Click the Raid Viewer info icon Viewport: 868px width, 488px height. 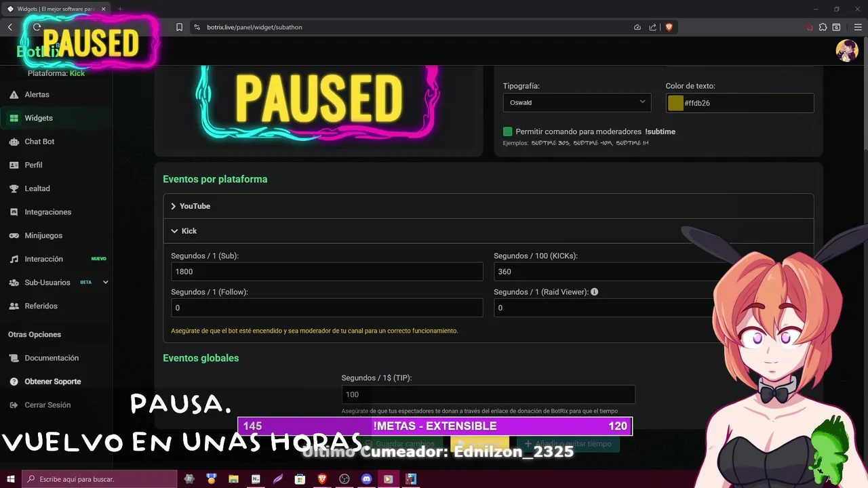pyautogui.click(x=594, y=291)
